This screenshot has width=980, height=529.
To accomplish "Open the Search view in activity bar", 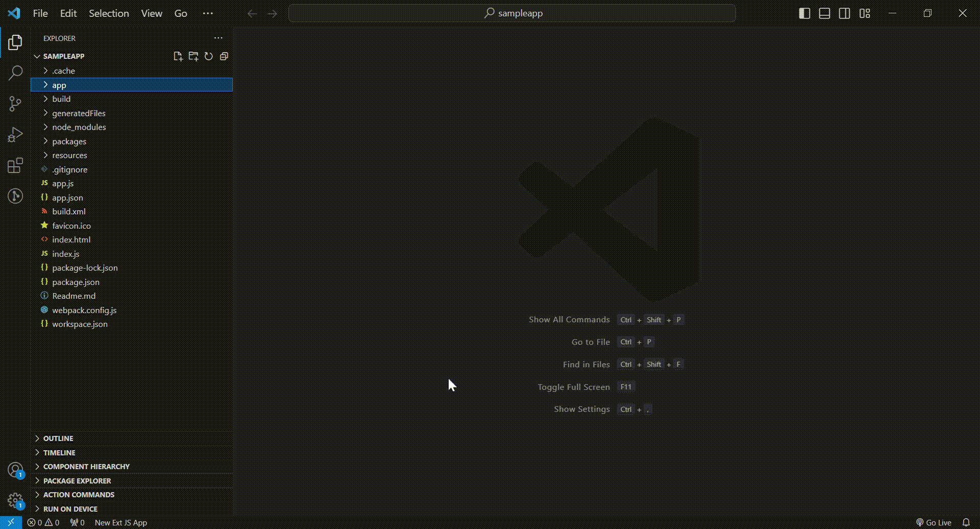I will 15,73.
